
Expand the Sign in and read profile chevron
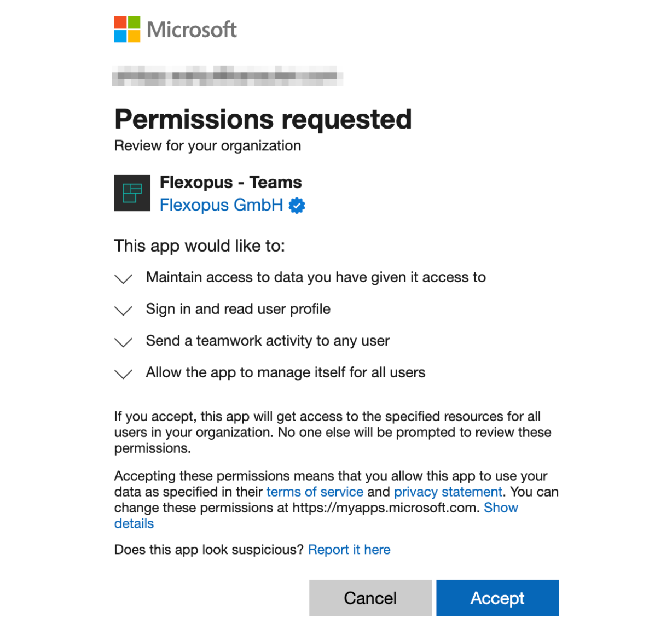pos(123,311)
